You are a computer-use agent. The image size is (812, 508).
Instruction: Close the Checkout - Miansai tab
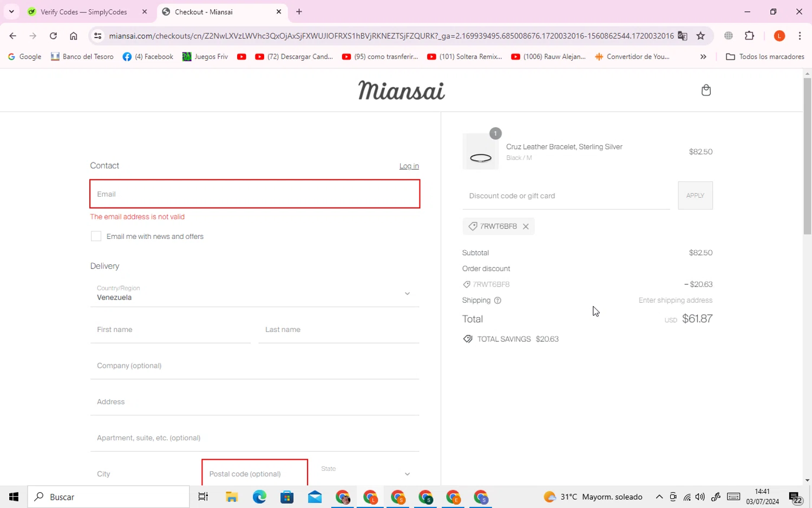point(279,11)
